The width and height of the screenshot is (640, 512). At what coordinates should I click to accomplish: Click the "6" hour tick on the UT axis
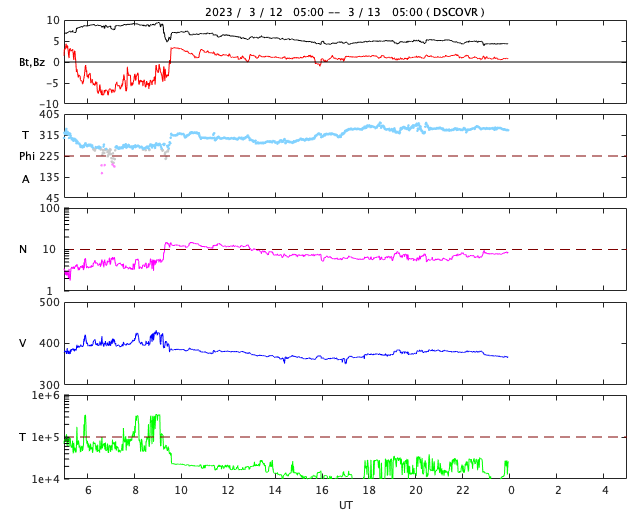pyautogui.click(x=88, y=490)
